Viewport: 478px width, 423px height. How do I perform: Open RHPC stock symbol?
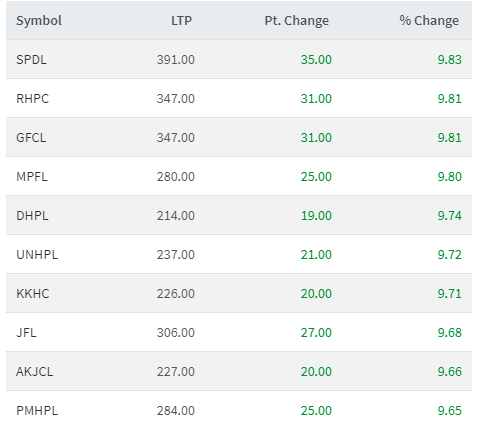pos(32,99)
